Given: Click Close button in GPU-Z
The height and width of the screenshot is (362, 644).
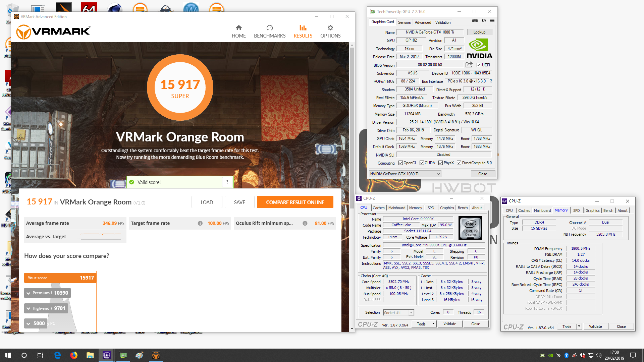Looking at the screenshot, I should click(483, 174).
